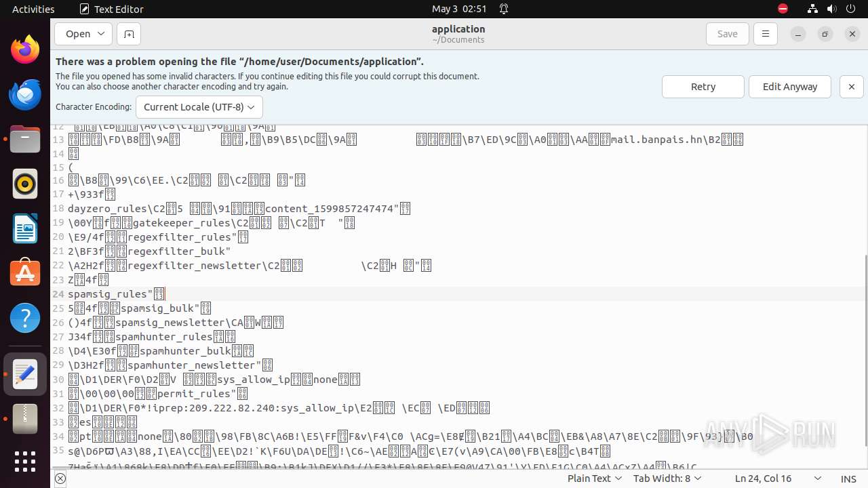Open the Plain Text language selector
868x488 pixels.
click(x=595, y=479)
